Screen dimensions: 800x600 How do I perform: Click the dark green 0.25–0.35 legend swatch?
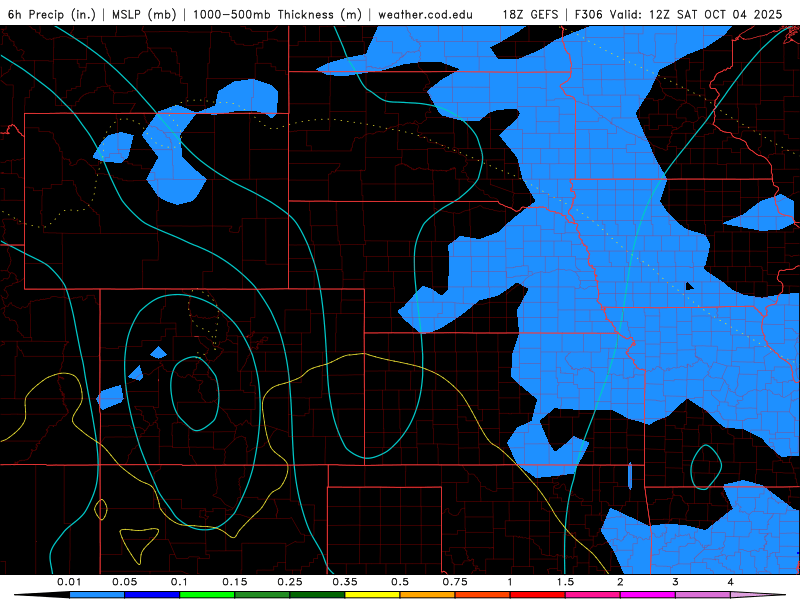317,595
